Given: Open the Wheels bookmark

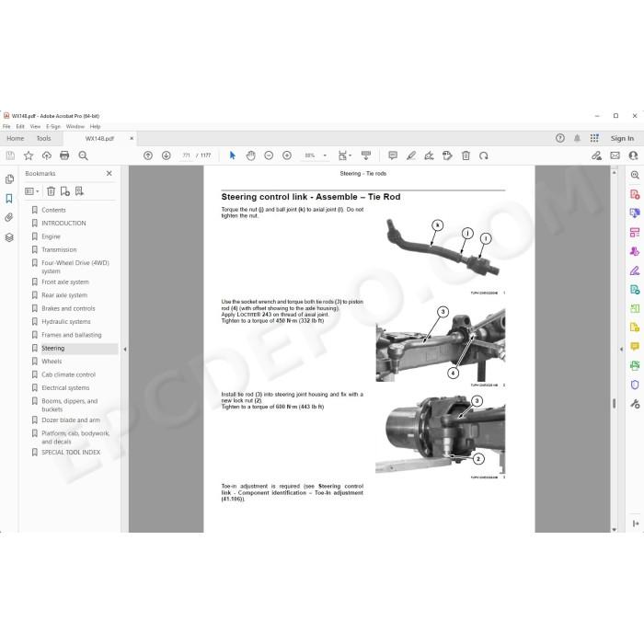Looking at the screenshot, I should pyautogui.click(x=52, y=362).
